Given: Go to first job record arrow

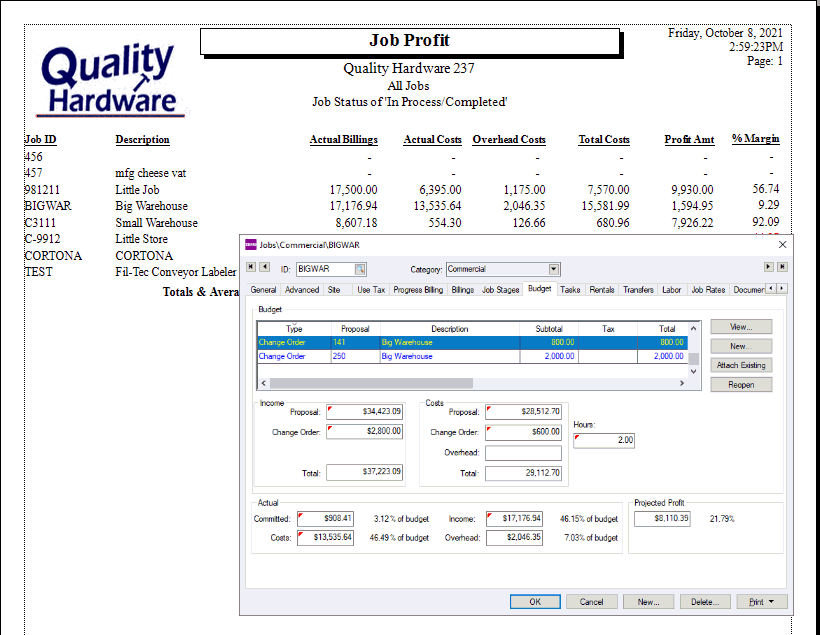Looking at the screenshot, I should (x=251, y=267).
